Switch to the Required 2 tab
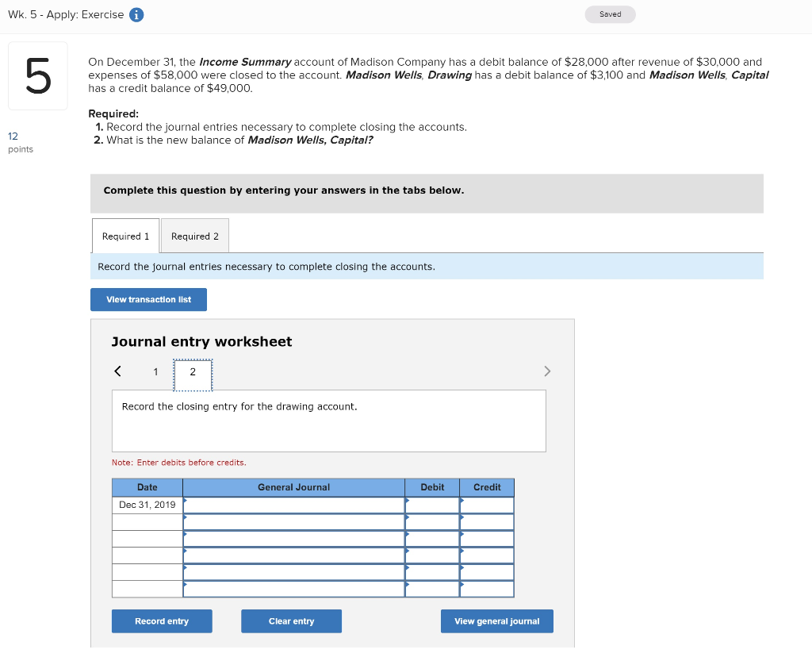 point(194,235)
